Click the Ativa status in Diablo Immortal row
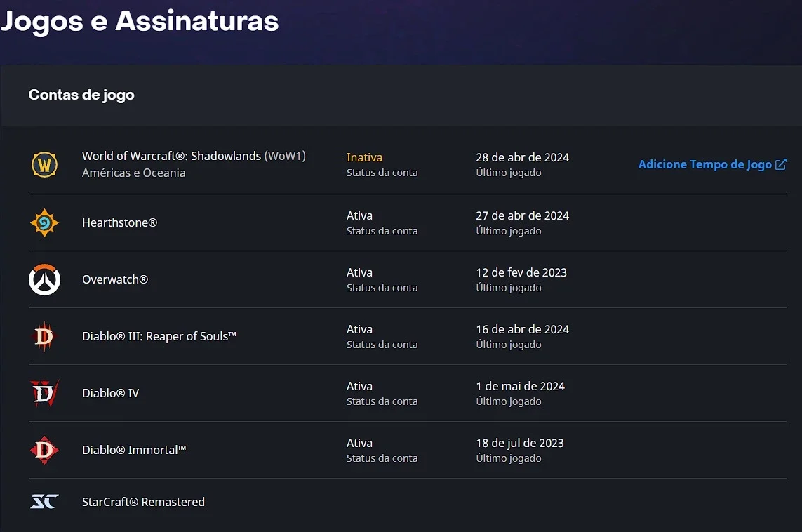802x532 pixels. [359, 442]
